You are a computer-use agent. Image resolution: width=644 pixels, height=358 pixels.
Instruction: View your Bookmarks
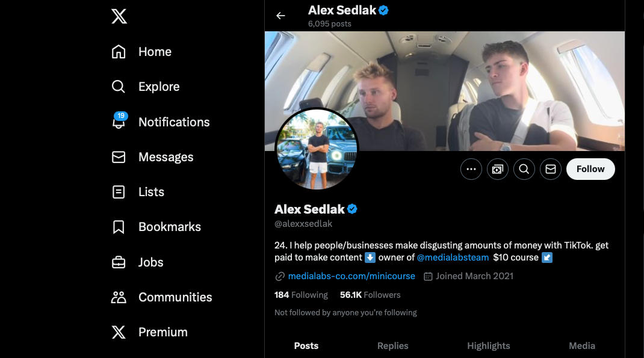[169, 227]
